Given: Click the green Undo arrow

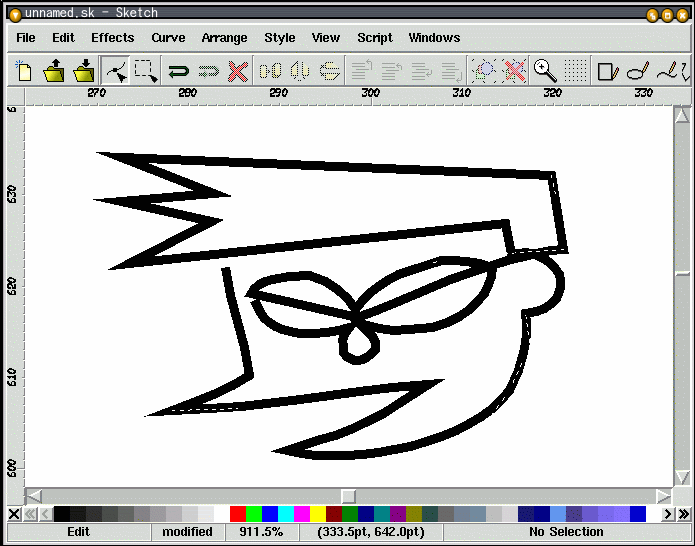Looking at the screenshot, I should 178,71.
